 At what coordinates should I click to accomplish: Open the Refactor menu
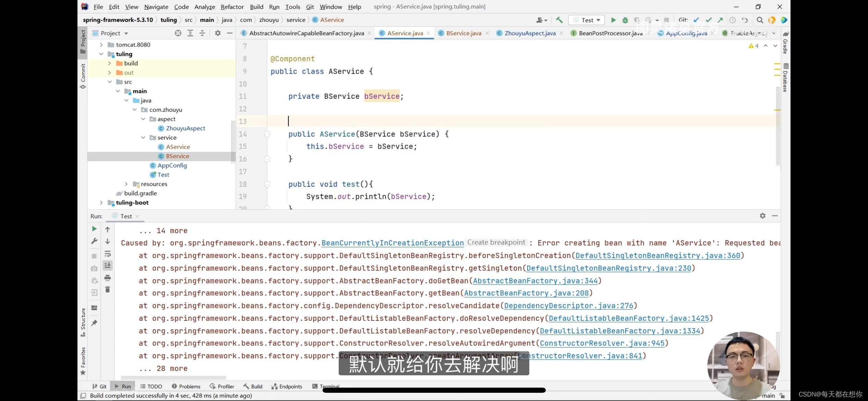tap(232, 7)
